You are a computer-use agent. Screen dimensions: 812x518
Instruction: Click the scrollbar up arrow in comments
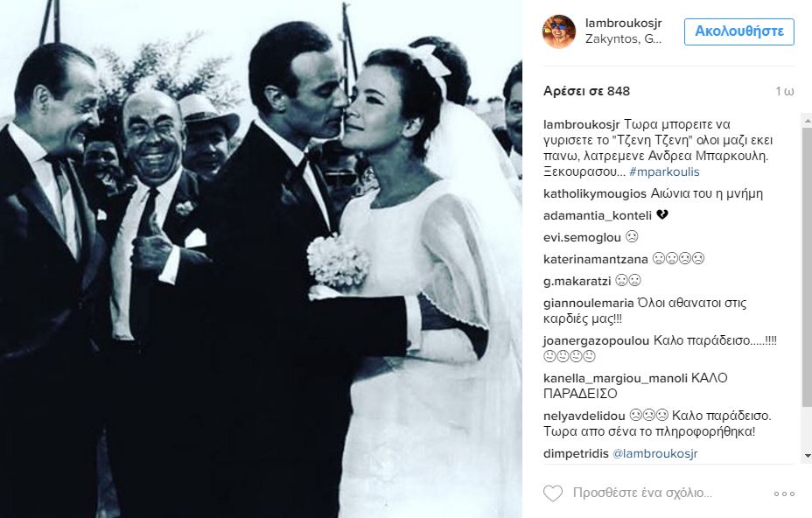click(808, 121)
